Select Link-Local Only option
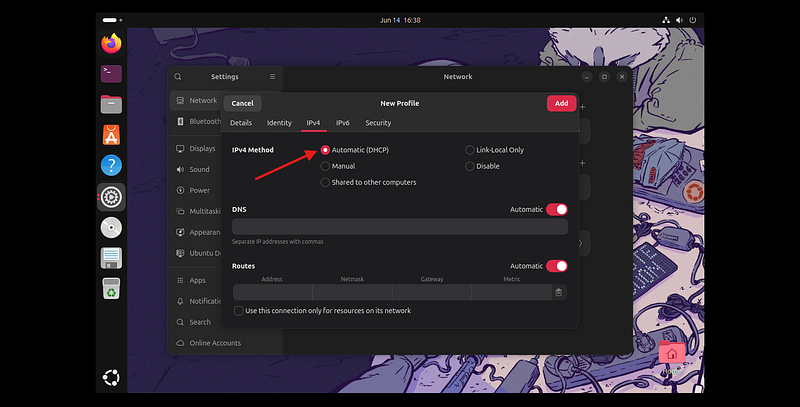This screenshot has height=407, width=800. pyautogui.click(x=469, y=150)
